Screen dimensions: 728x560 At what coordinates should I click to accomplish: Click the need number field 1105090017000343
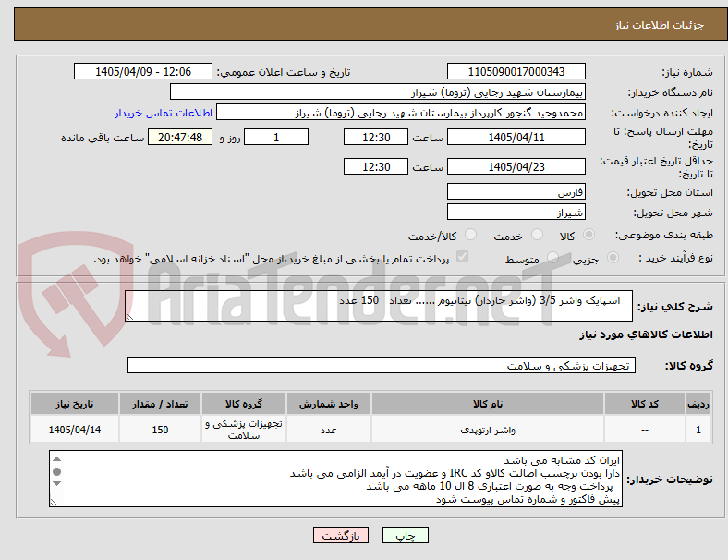coord(516,71)
